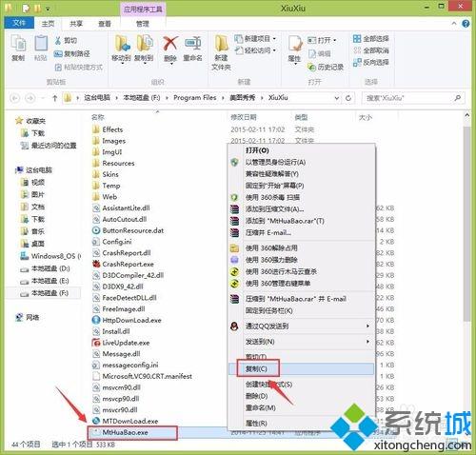
Task: Choose Rename (M) in context menu
Action: coord(301,407)
